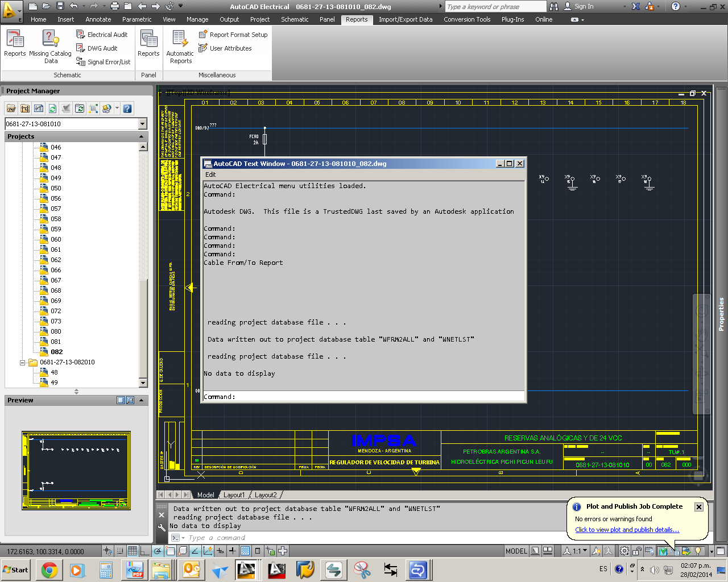Click to view plot and publish details link
The image size is (728, 582).
pyautogui.click(x=627, y=530)
